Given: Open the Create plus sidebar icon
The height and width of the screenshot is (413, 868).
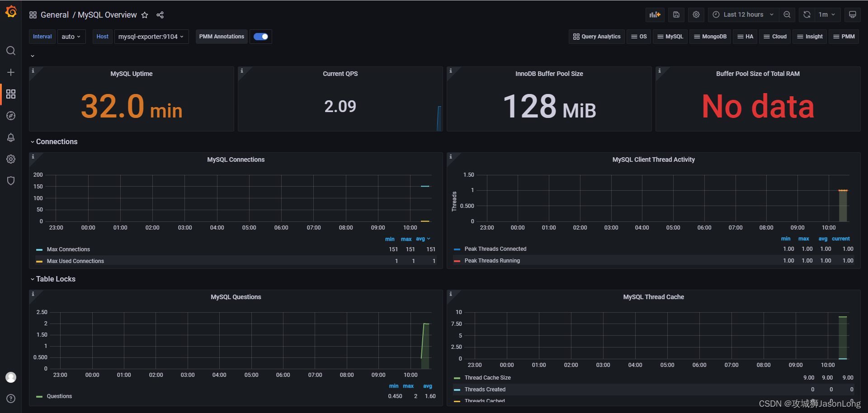Looking at the screenshot, I should [11, 72].
